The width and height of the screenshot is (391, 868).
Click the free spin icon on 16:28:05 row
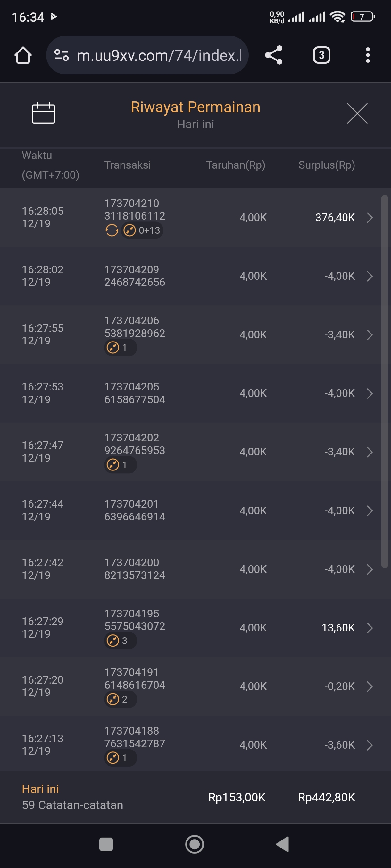click(112, 230)
